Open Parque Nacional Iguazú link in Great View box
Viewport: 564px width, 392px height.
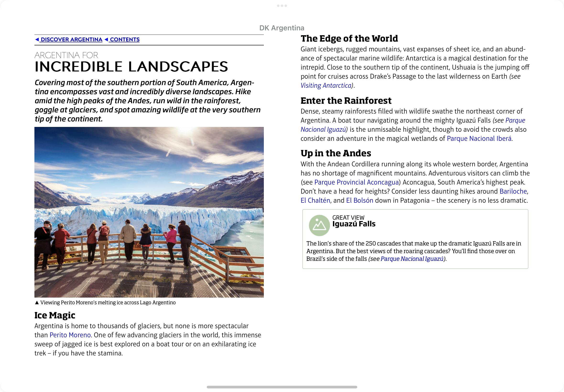412,259
